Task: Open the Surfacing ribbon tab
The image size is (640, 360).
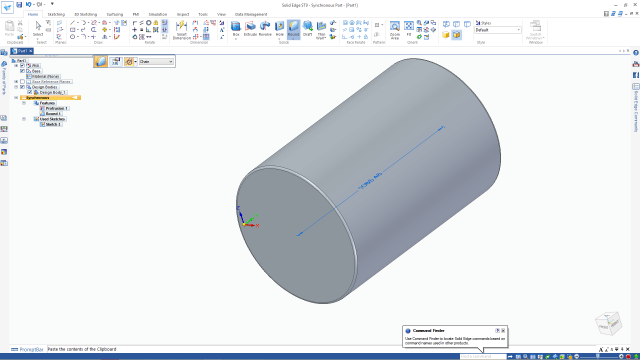Action: click(x=115, y=14)
